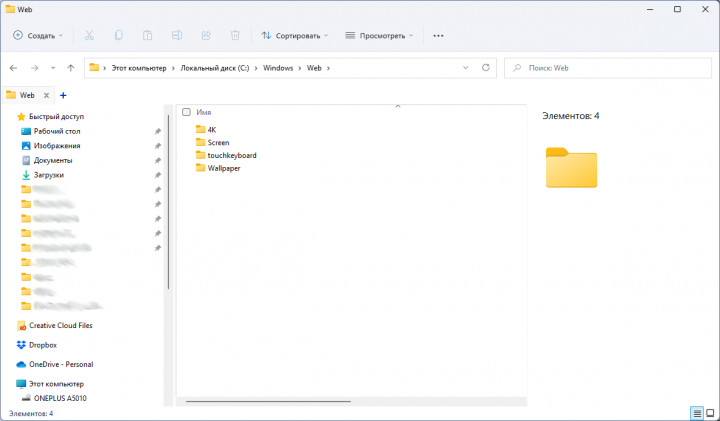Select the touchkeyboard folder
Screen dimensions: 720x421
click(226, 155)
